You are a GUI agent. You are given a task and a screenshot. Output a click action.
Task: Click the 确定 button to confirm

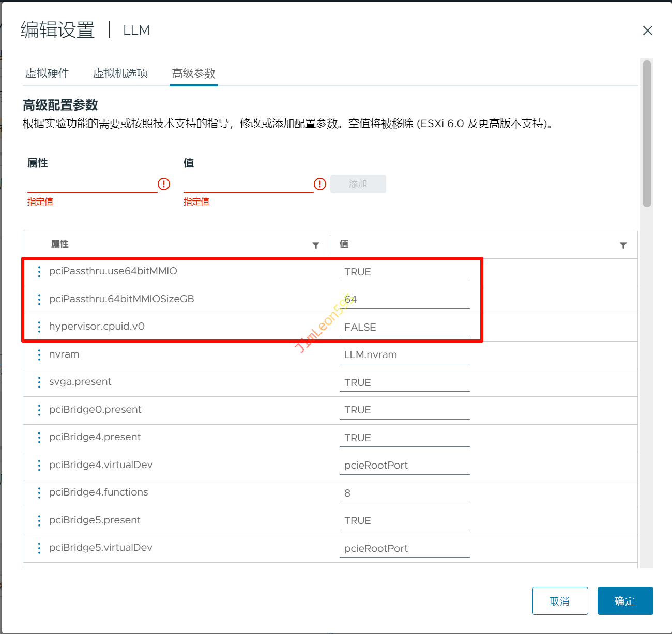click(x=625, y=601)
